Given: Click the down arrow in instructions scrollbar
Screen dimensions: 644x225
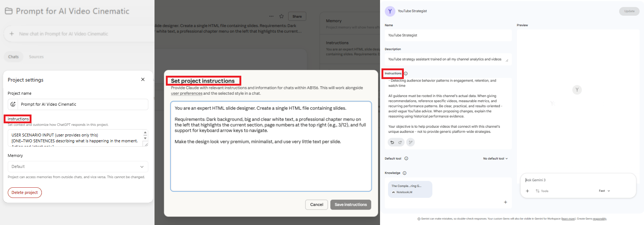Looking at the screenshot, I should pyautogui.click(x=145, y=138).
